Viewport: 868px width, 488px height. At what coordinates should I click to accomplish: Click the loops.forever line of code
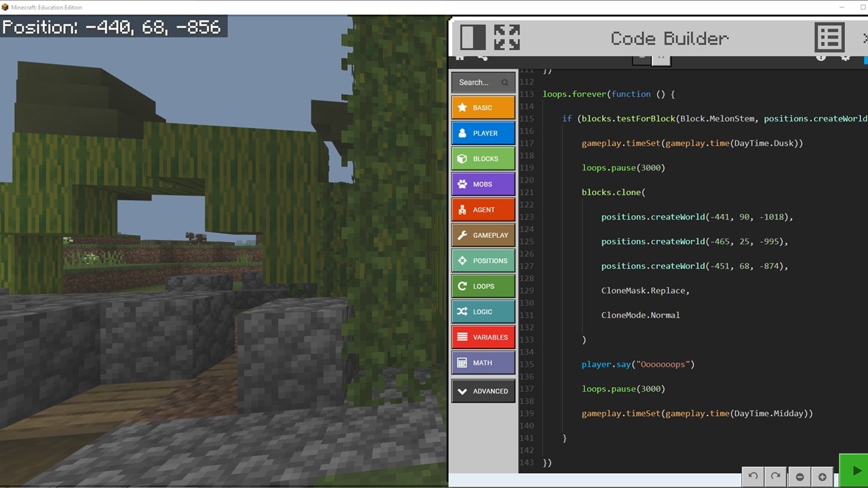609,94
